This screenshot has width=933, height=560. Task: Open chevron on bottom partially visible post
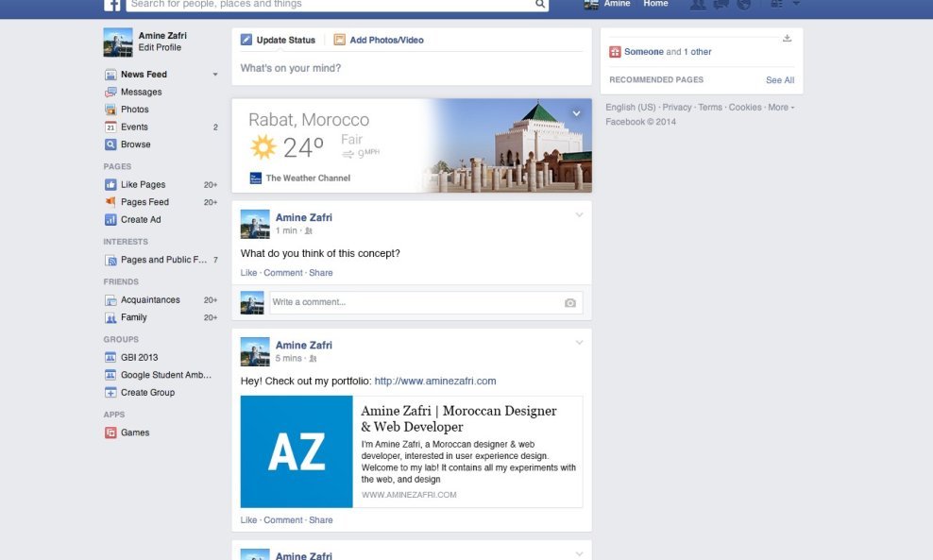tap(579, 554)
